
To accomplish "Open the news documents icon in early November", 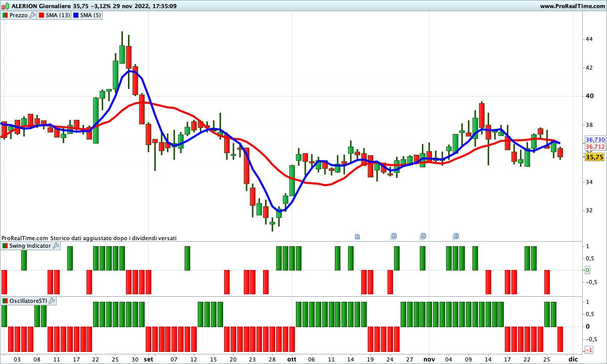I will (x=456, y=236).
